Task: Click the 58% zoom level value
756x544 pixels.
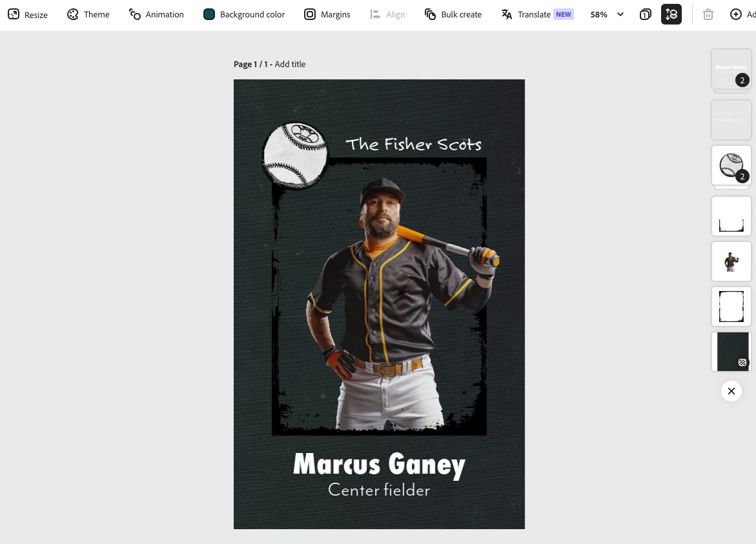Action: tap(599, 14)
